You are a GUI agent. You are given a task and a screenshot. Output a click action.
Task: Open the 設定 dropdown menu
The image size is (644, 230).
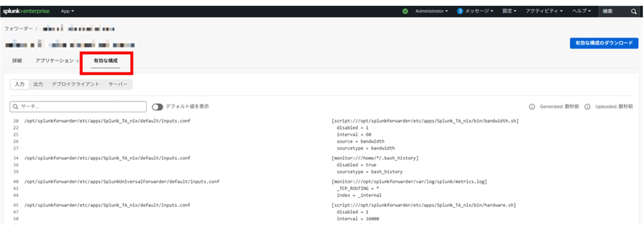tap(509, 11)
